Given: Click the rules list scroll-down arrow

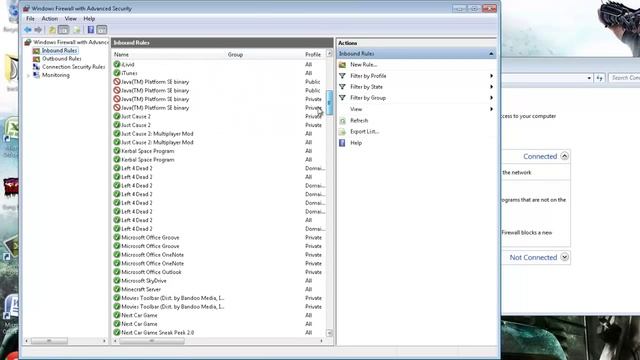Looking at the screenshot, I should tap(329, 333).
